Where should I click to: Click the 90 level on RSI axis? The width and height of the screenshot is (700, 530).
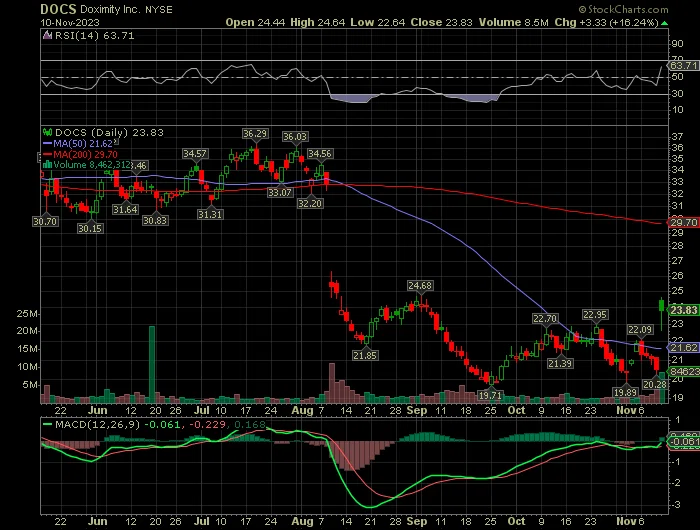[677, 44]
